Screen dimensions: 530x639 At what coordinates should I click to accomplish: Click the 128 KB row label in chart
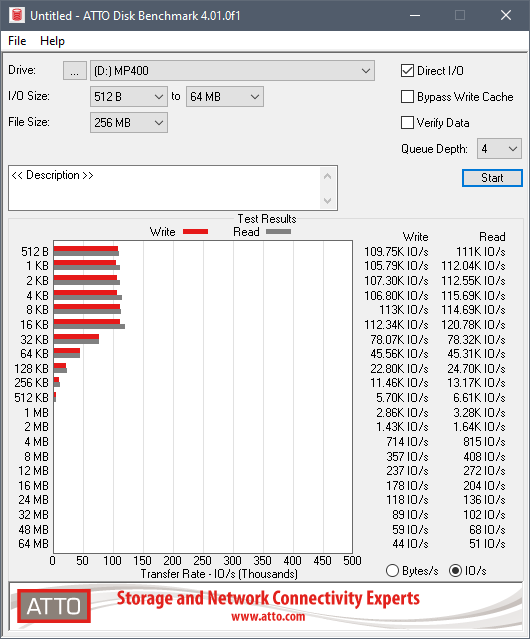pyautogui.click(x=31, y=368)
